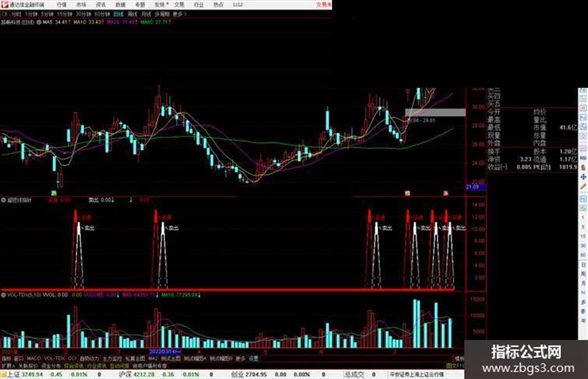Click the pie-chart icon in right sidebar
Image resolution: width=588 pixels, height=379 pixels.
(x=583, y=127)
